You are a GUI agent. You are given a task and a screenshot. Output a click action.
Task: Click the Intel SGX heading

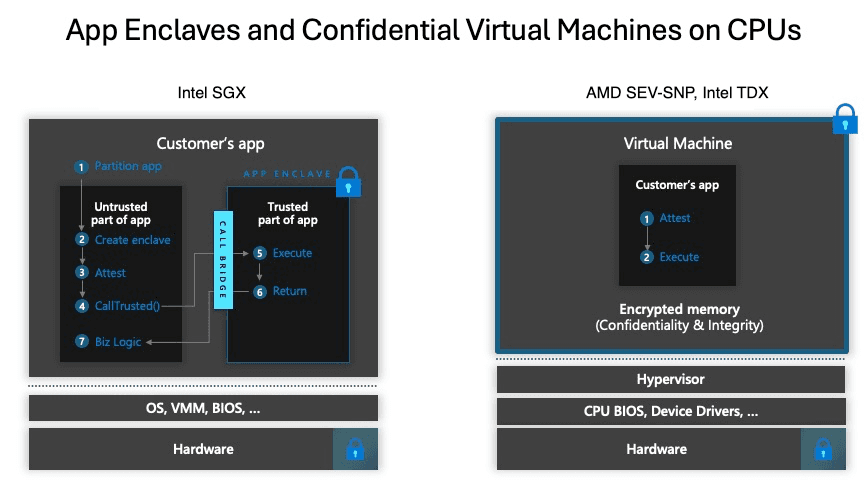coord(211,92)
